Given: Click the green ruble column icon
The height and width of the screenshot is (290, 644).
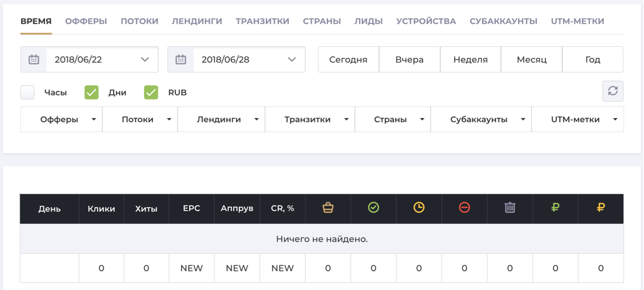Looking at the screenshot, I should coord(555,208).
